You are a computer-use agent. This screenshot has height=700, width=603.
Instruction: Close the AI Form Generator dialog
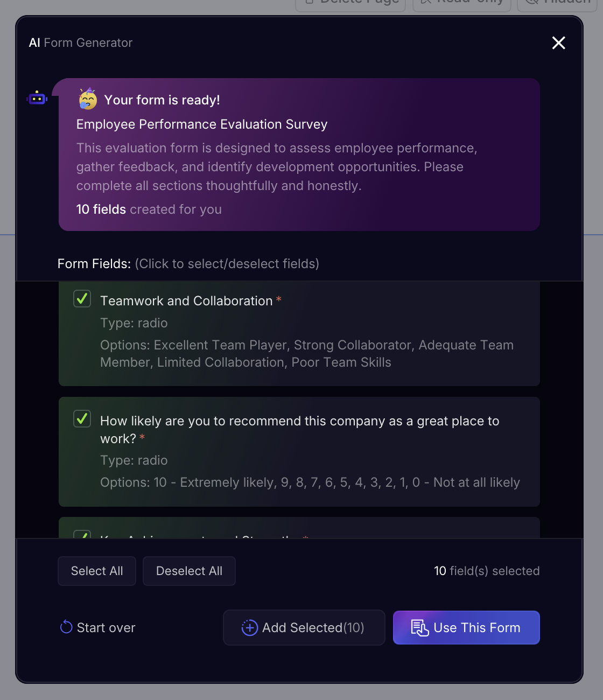coord(558,43)
